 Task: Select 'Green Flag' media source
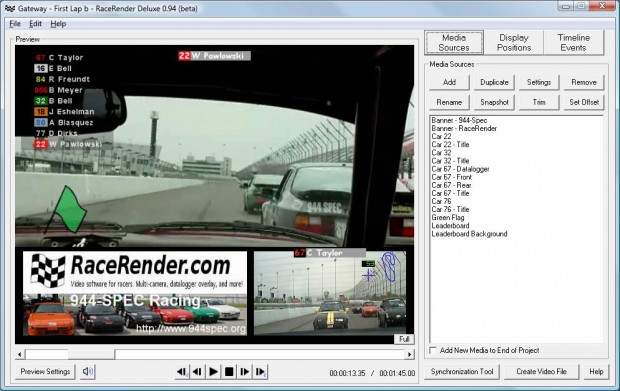[x=448, y=218]
